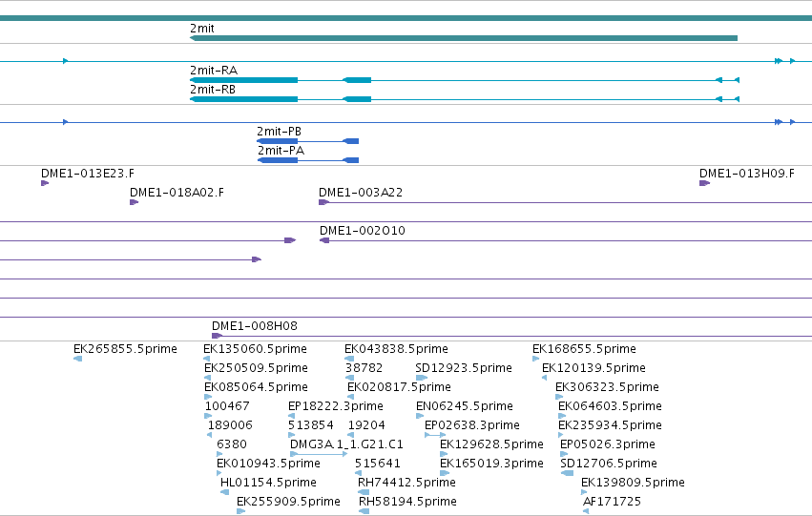
Task: Click the EN06245.5prime EST marker
Action: pyautogui.click(x=420, y=416)
